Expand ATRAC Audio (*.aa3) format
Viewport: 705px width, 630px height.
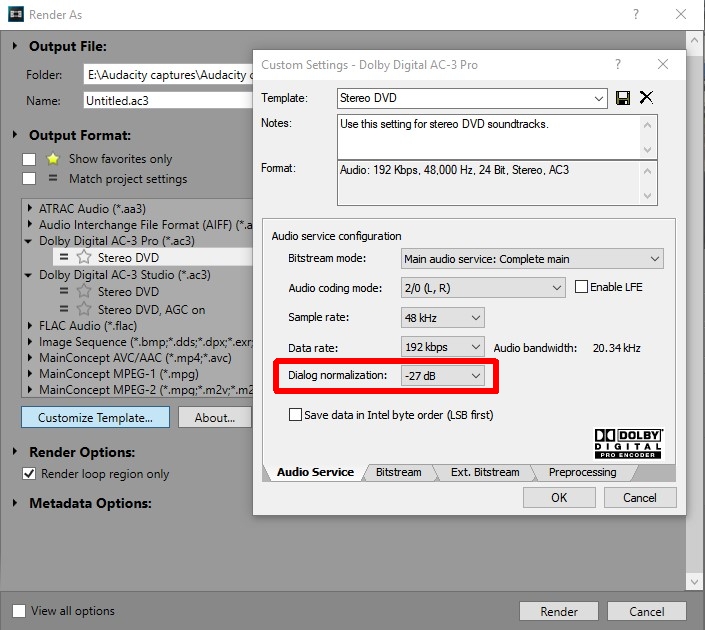(x=30, y=208)
